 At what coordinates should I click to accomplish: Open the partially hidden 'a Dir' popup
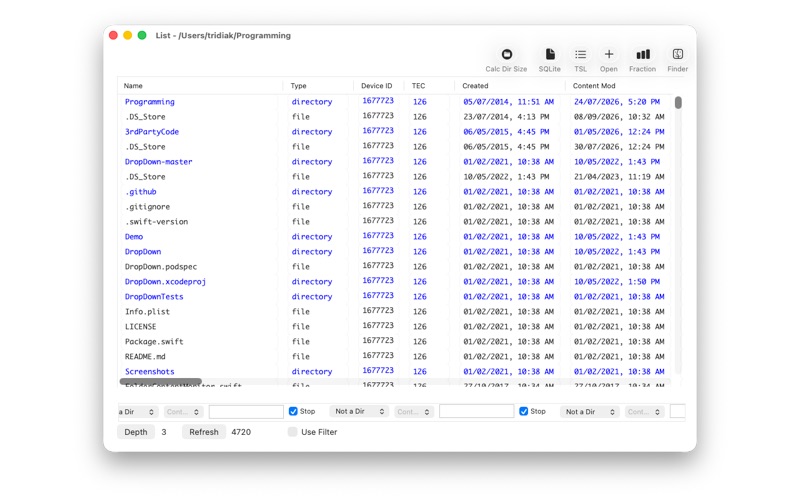click(x=136, y=412)
